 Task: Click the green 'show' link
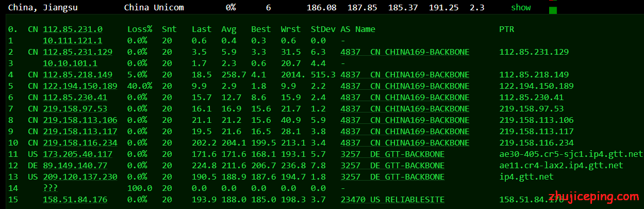pos(521,8)
